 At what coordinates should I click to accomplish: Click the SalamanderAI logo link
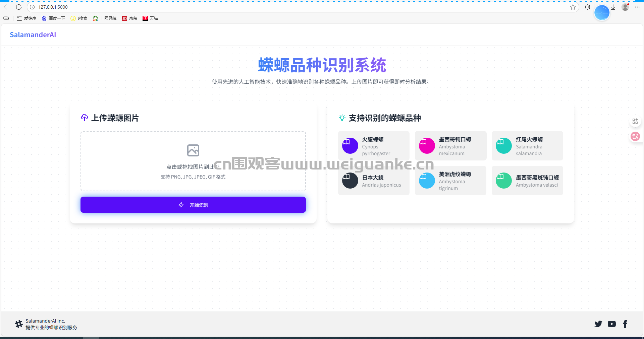pyautogui.click(x=33, y=35)
